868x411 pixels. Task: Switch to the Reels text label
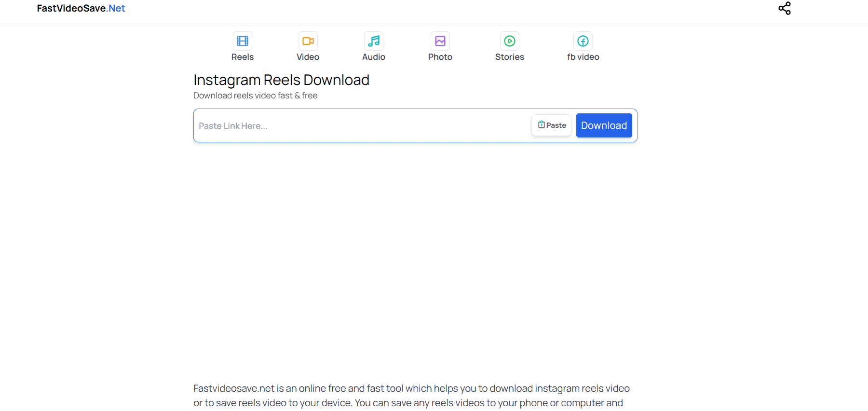(243, 57)
